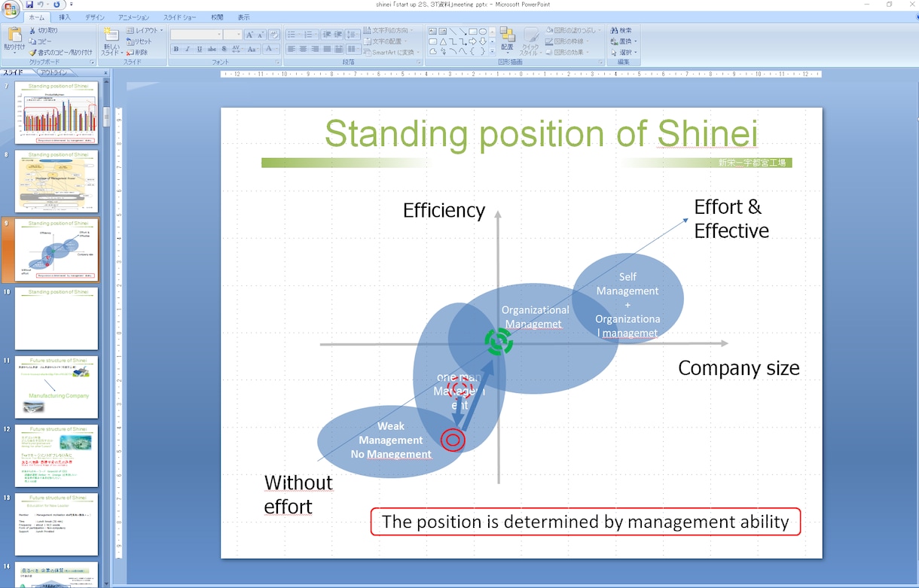
Task: Click the Find (検索) binoculars icon
Action: click(x=615, y=31)
